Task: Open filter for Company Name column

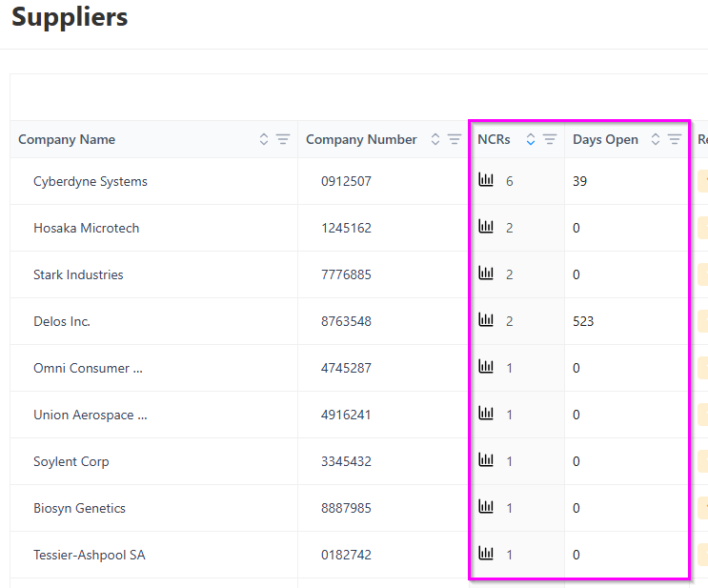Action: pyautogui.click(x=283, y=139)
